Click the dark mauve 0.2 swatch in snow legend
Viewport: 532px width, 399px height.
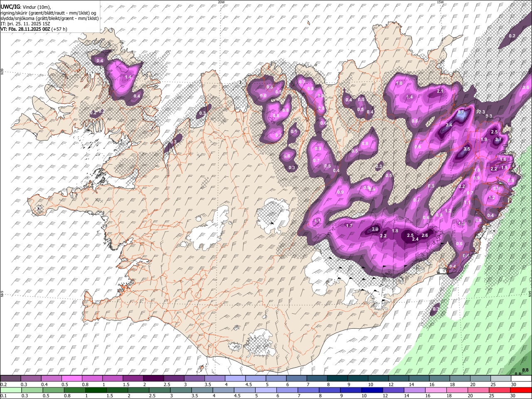10,379
